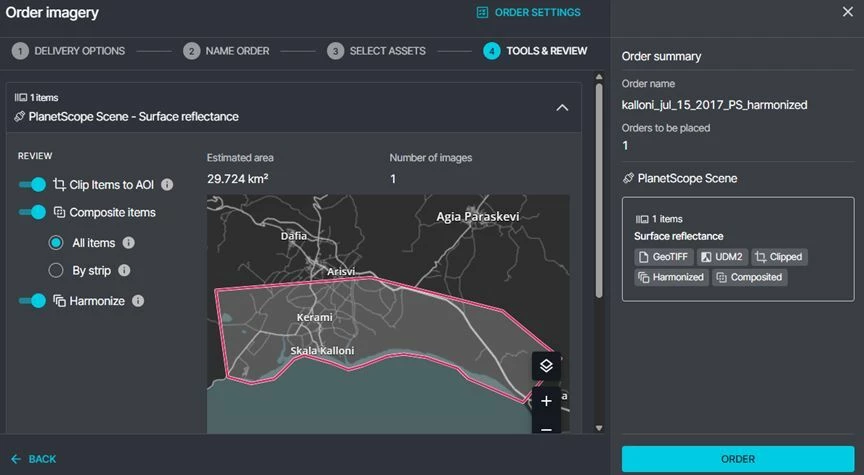Click the order settings list icon
The width and height of the screenshot is (864, 475).
click(482, 12)
